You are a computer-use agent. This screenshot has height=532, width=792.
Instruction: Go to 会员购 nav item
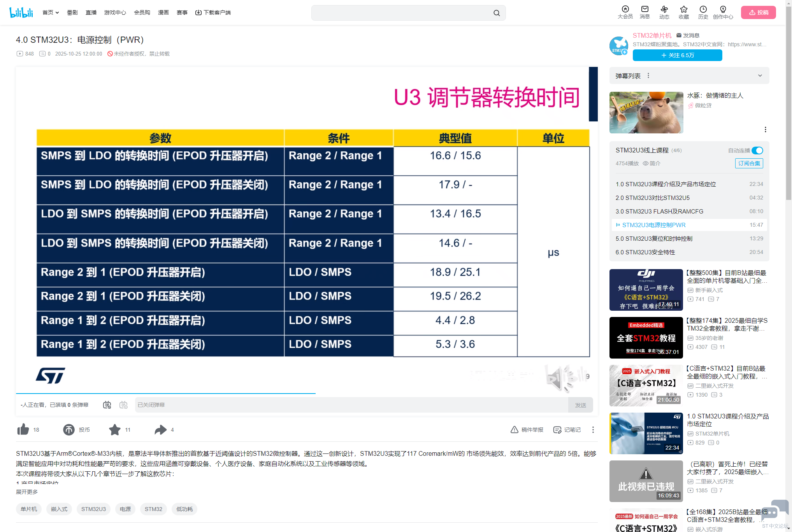(x=142, y=12)
